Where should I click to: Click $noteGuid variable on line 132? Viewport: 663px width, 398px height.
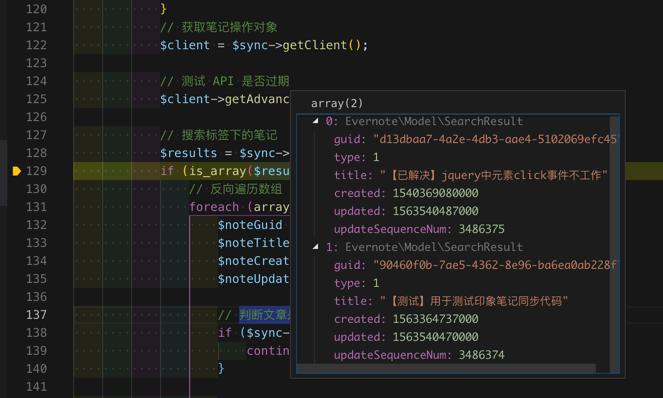(250, 225)
